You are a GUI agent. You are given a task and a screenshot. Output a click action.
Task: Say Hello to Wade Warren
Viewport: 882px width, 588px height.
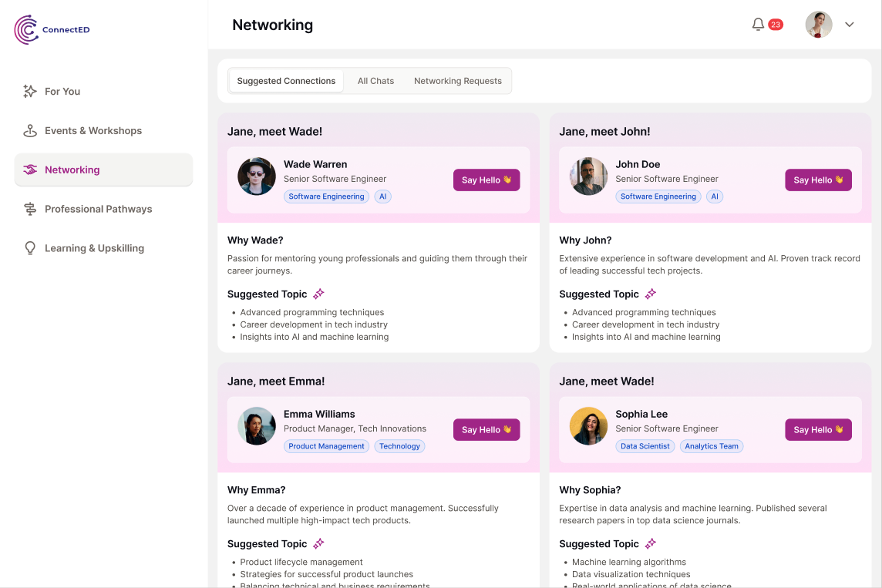point(486,180)
